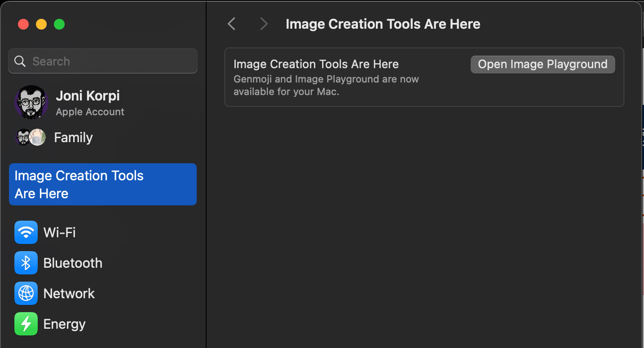This screenshot has height=348, width=644.
Task: Open Image Playground button
Action: 543,64
